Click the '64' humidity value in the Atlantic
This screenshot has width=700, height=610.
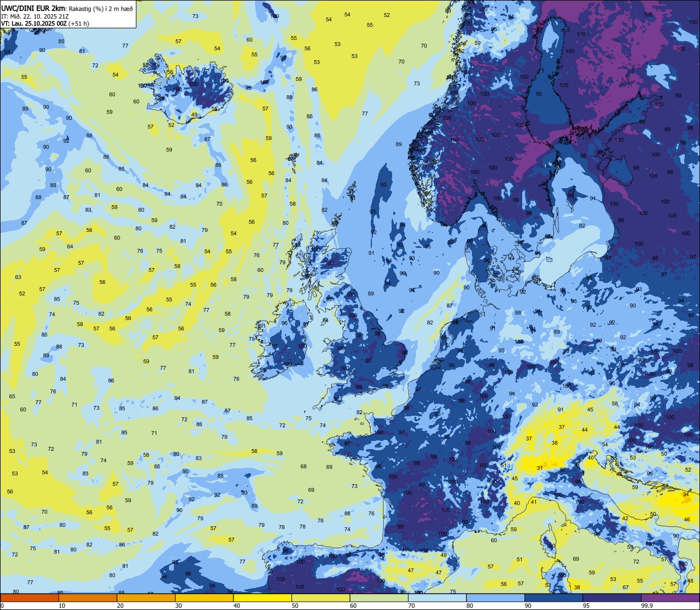tap(70, 246)
